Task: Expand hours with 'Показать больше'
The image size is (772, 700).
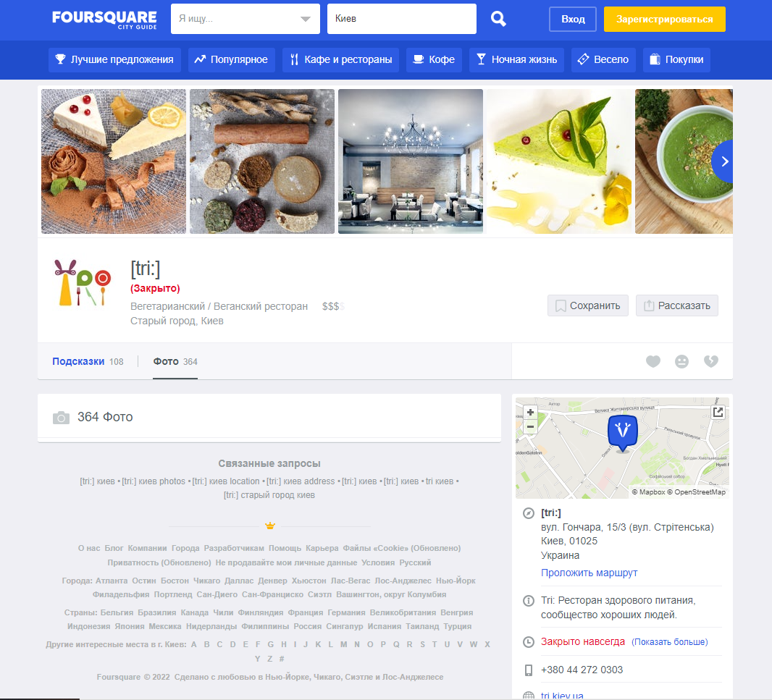Action: pyautogui.click(x=670, y=642)
